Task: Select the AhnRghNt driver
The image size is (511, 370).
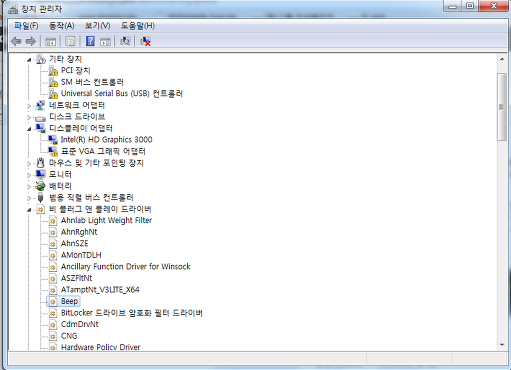Action: 79,232
